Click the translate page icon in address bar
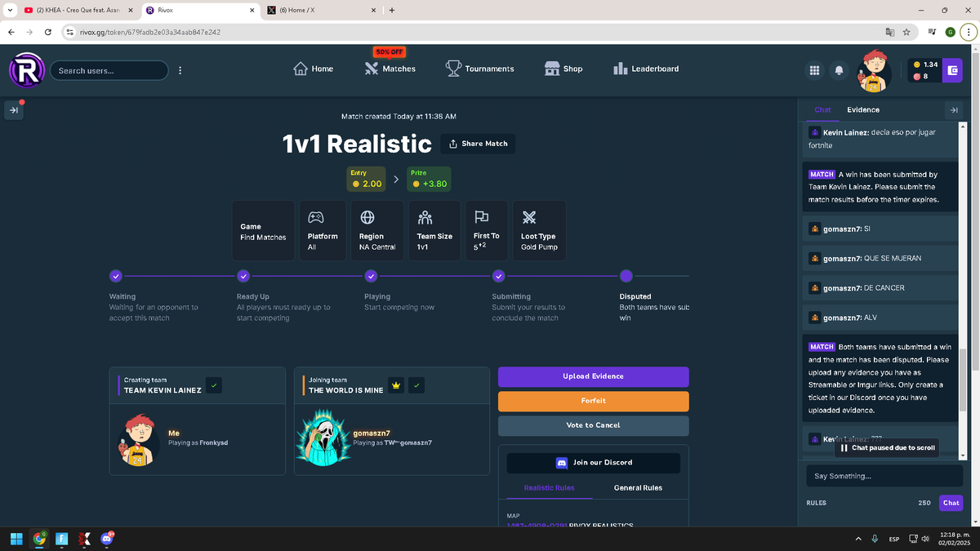Screen dimensions: 980x551 coord(890,32)
